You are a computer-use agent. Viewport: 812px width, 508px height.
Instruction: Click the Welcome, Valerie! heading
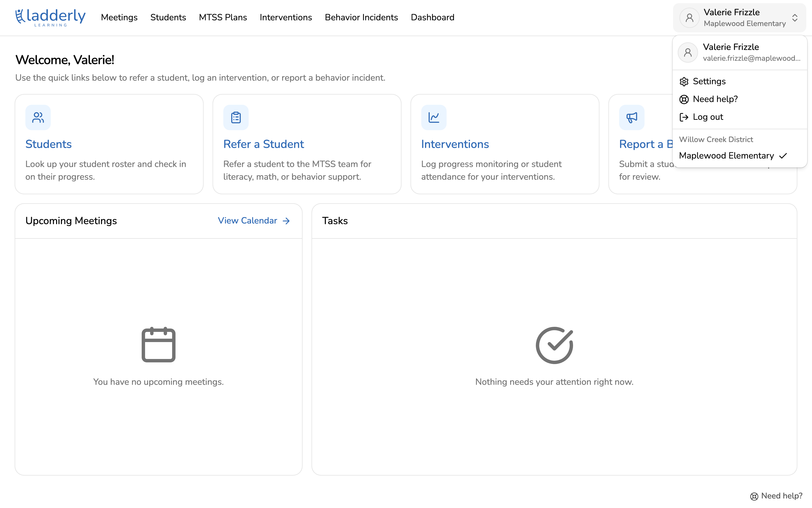65,60
